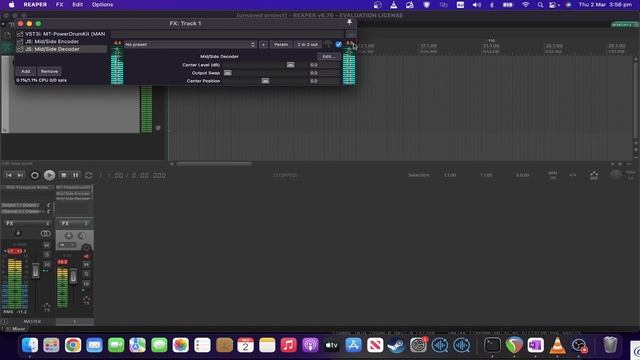
Task: Toggle bypass checkbox for Mid/Side Decoder plugin
Action: (x=338, y=44)
